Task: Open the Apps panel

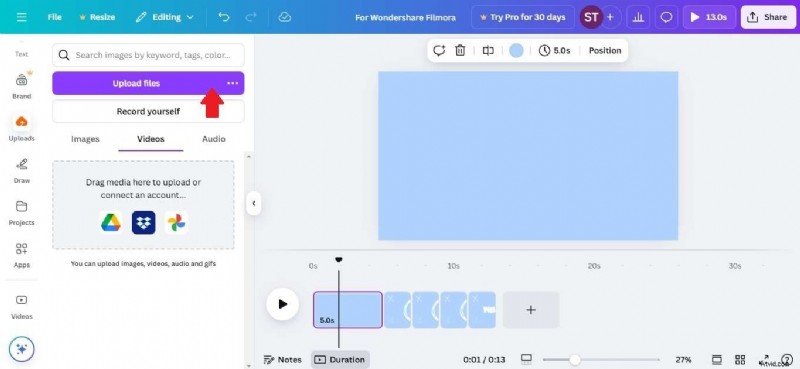Action: tap(21, 255)
